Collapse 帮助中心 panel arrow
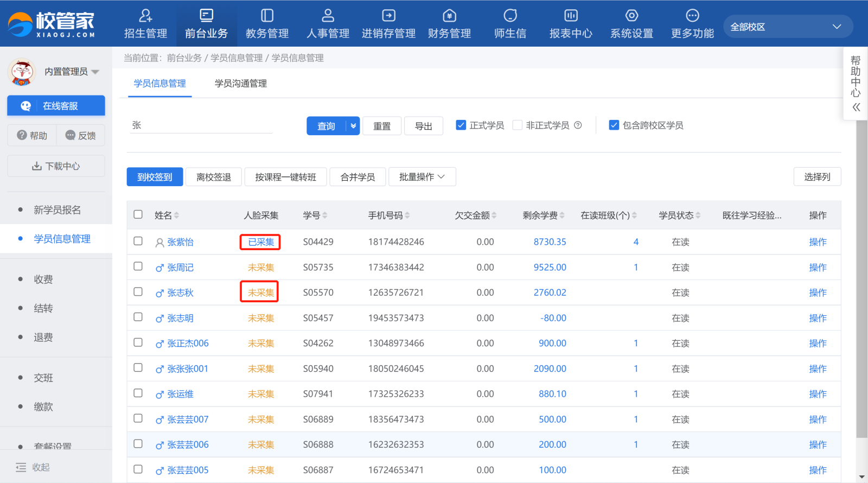868x483 pixels. 856,107
